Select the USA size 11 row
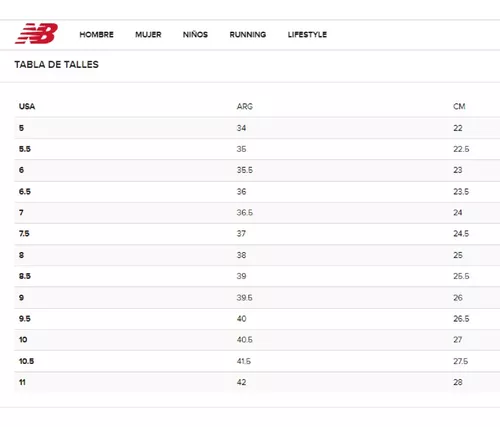The width and height of the screenshot is (500, 427). pos(257,382)
